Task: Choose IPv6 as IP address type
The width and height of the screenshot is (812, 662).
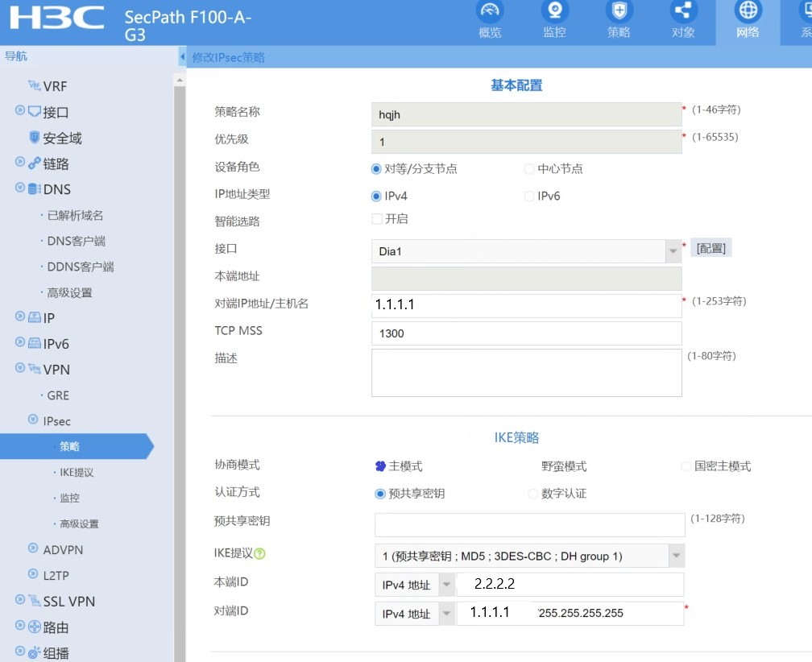Action: coord(529,196)
